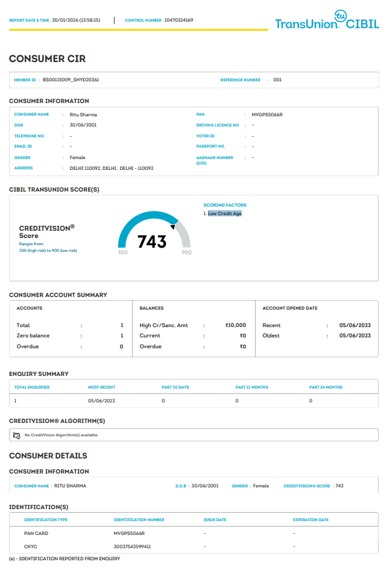Click the Current balance label

(149, 336)
